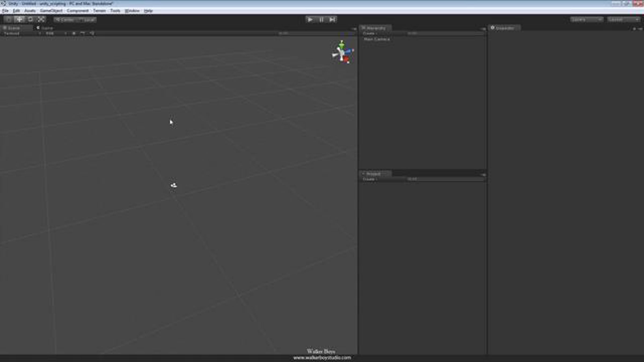The height and width of the screenshot is (362, 644).
Task: Click the Hierarchy search field
Action: click(x=445, y=34)
